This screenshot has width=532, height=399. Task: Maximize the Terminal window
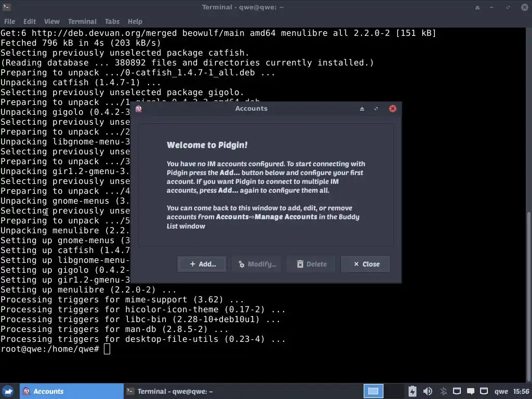pos(508,7)
